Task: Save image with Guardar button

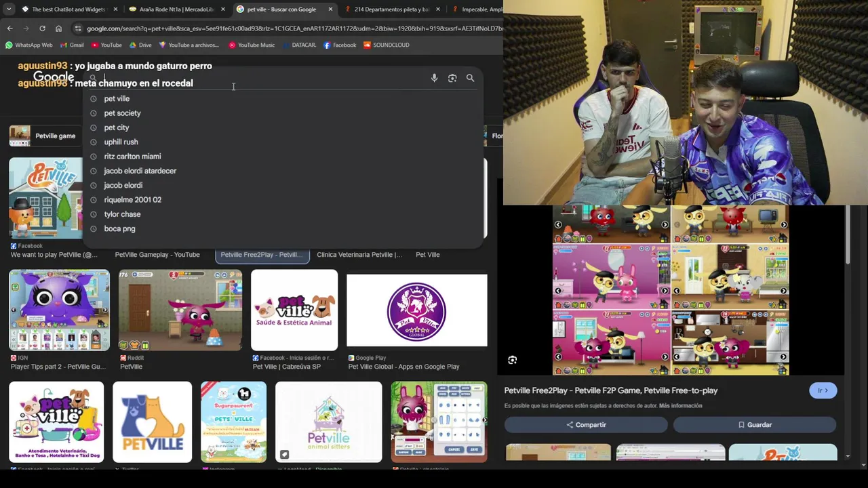Action: click(755, 425)
